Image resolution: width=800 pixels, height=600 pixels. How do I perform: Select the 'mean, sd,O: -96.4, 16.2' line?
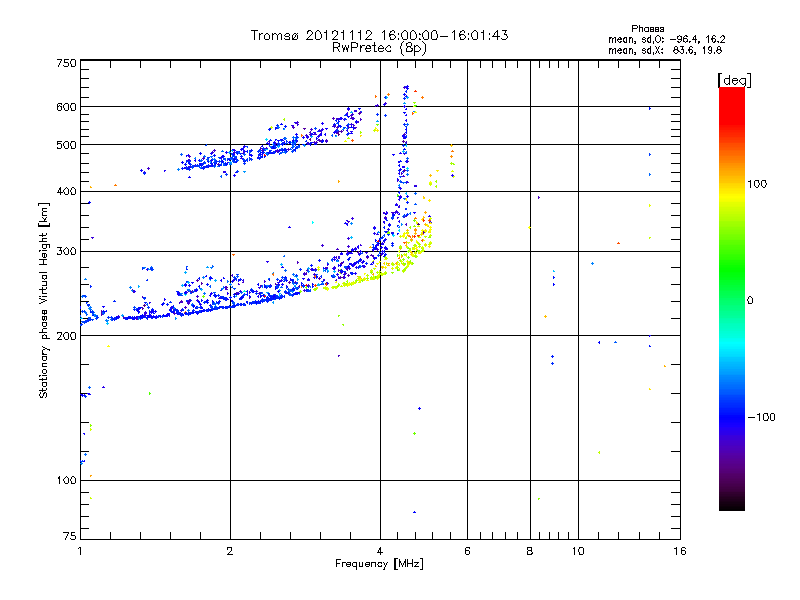click(666, 40)
